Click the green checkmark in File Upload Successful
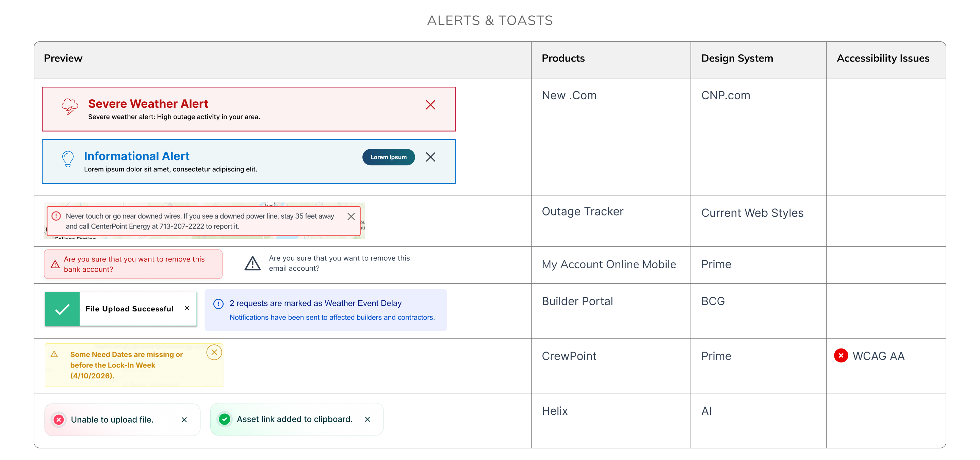Screen dimensions: 980x460 tap(62, 309)
